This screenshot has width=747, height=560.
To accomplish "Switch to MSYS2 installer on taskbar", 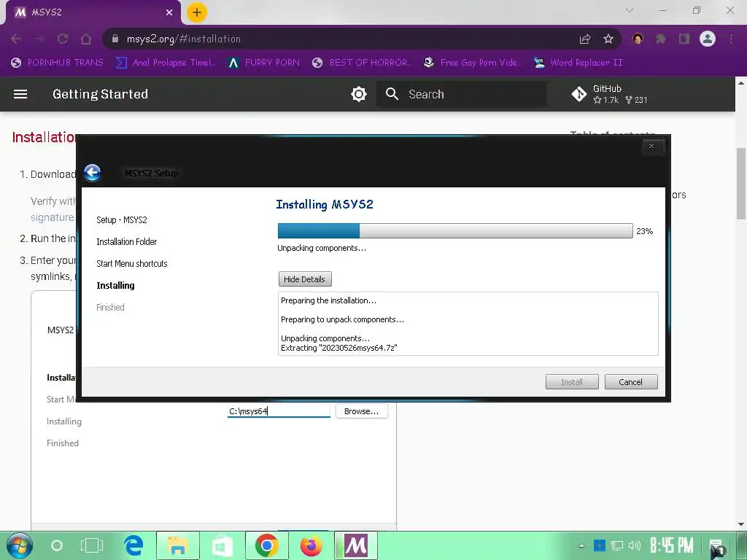I will click(x=356, y=545).
